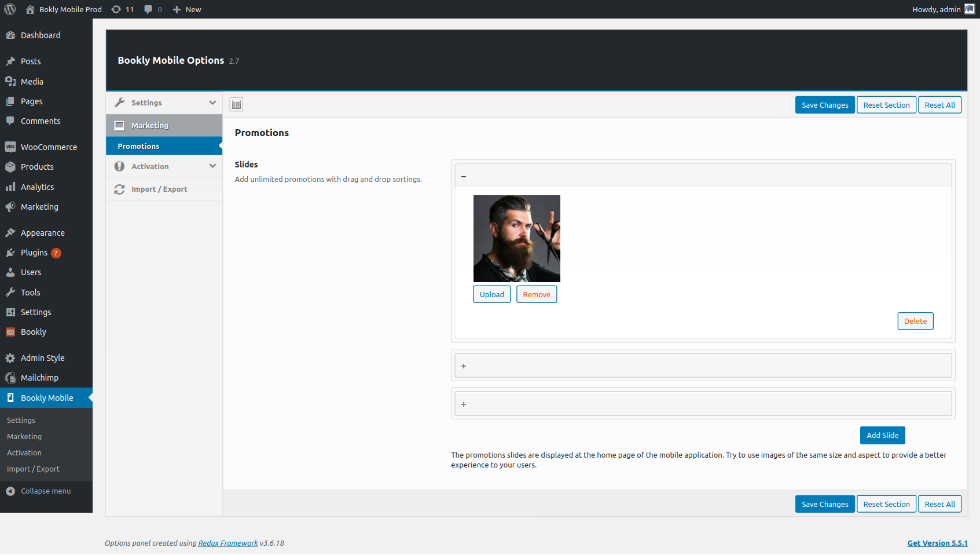The width and height of the screenshot is (980, 555).
Task: Click the home icon for Bokly Mobile Prod
Action: click(x=30, y=9)
